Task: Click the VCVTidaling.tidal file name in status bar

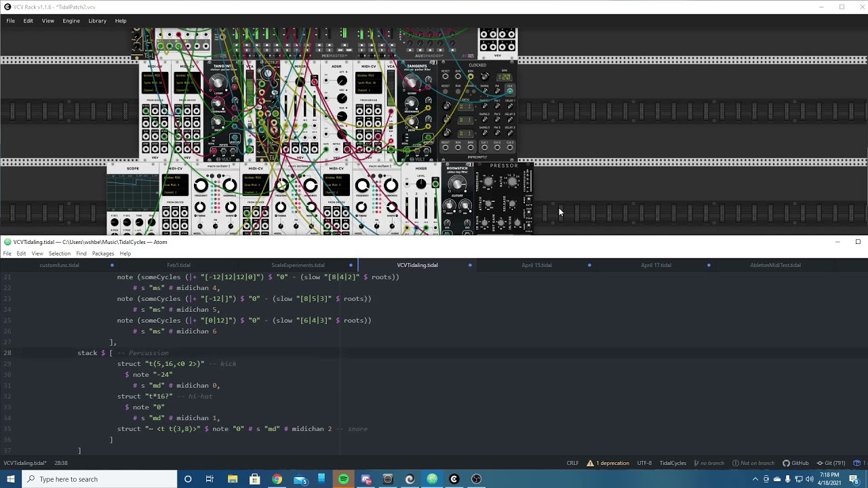Action: pos(24,463)
